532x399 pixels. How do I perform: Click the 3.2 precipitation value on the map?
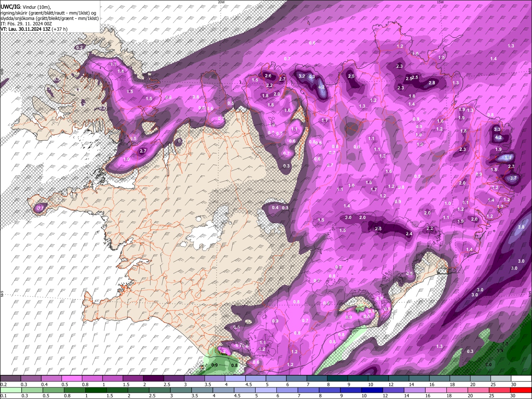click(302, 76)
